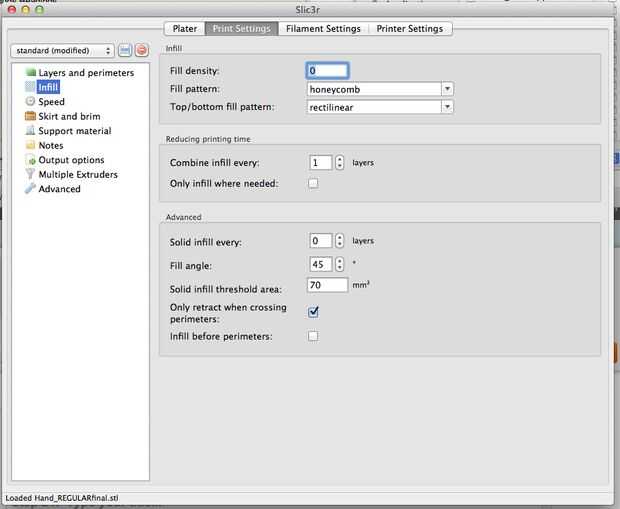Click the Notes icon
The image size is (620, 509).
click(x=30, y=145)
